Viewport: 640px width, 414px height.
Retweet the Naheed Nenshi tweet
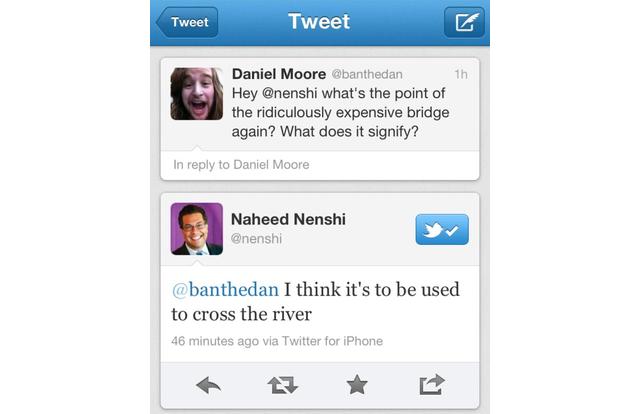point(283,385)
